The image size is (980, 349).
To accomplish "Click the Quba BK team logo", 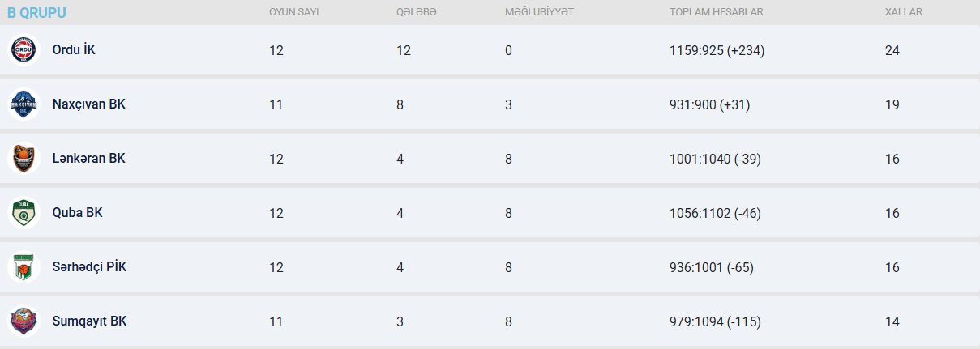I will [x=24, y=213].
